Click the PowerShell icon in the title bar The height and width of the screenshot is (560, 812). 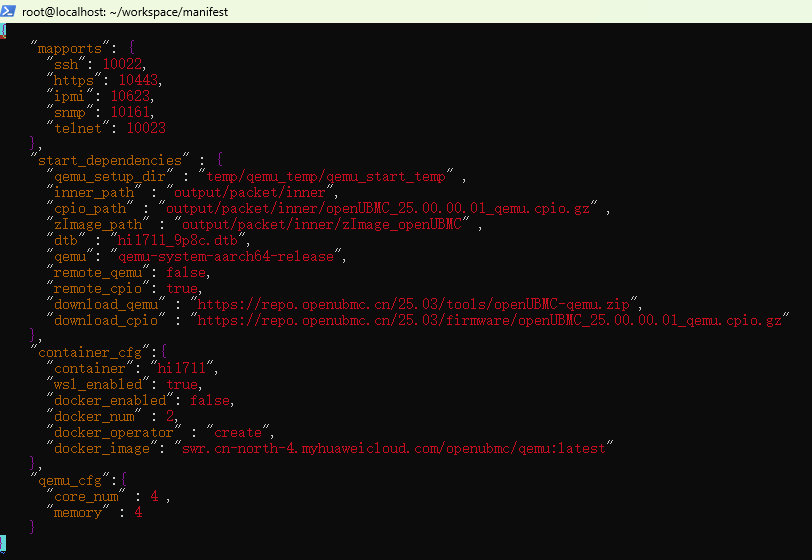tap(11, 11)
